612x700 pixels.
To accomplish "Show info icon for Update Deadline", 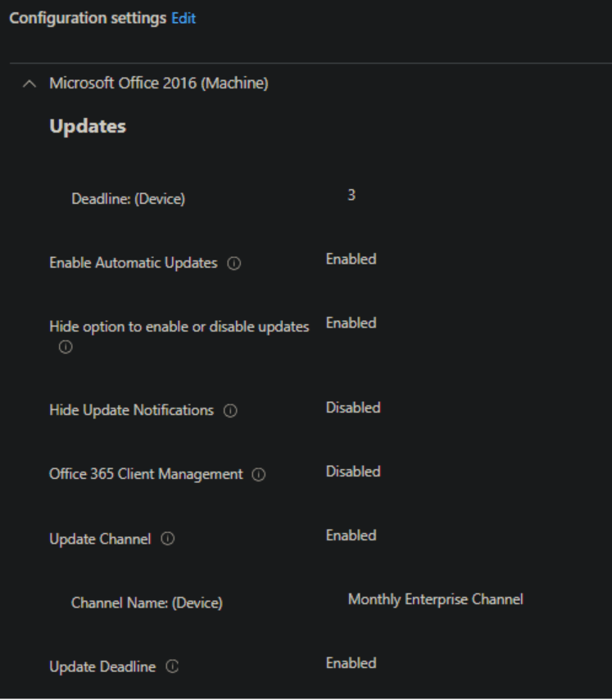I will coord(172,666).
